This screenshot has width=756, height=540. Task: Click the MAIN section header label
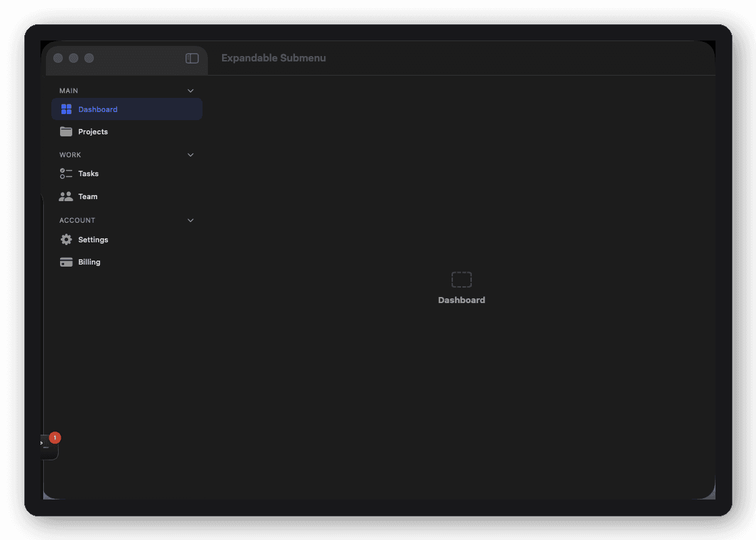coord(68,90)
